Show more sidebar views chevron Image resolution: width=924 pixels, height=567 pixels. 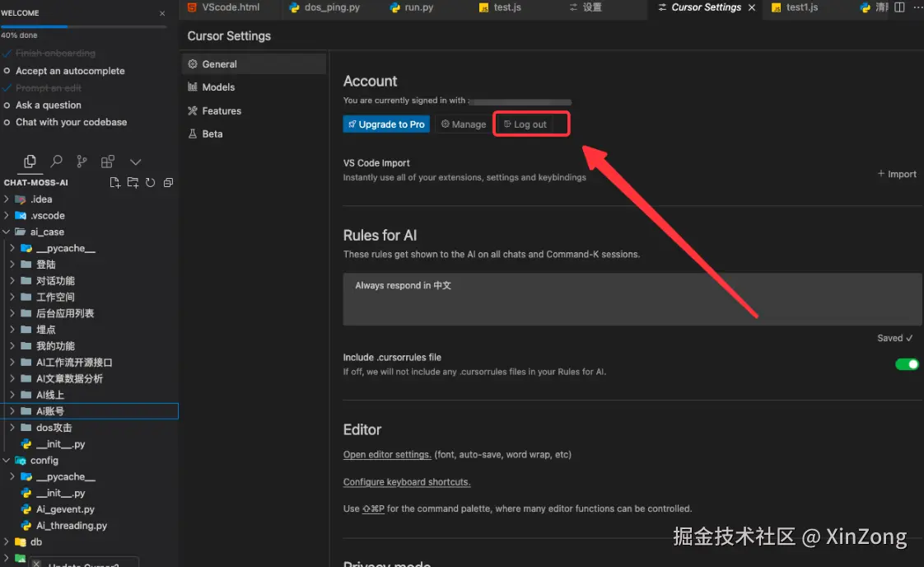136,162
